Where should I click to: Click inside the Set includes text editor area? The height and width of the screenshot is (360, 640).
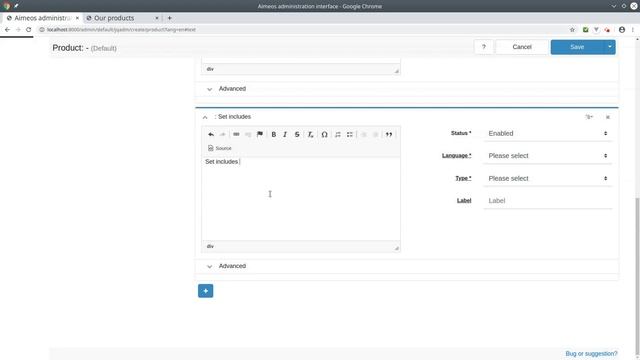(x=301, y=199)
